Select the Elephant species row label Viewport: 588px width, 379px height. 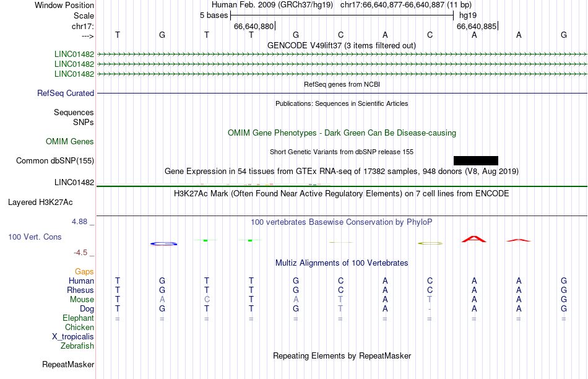(x=79, y=318)
